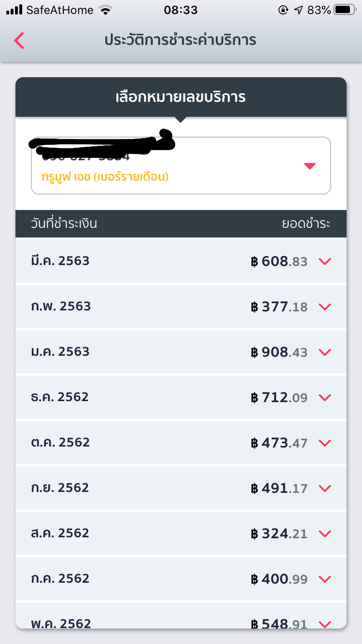The width and height of the screenshot is (362, 644).
Task: Tap the ฿908.43 payment amount
Action: pyautogui.click(x=279, y=352)
